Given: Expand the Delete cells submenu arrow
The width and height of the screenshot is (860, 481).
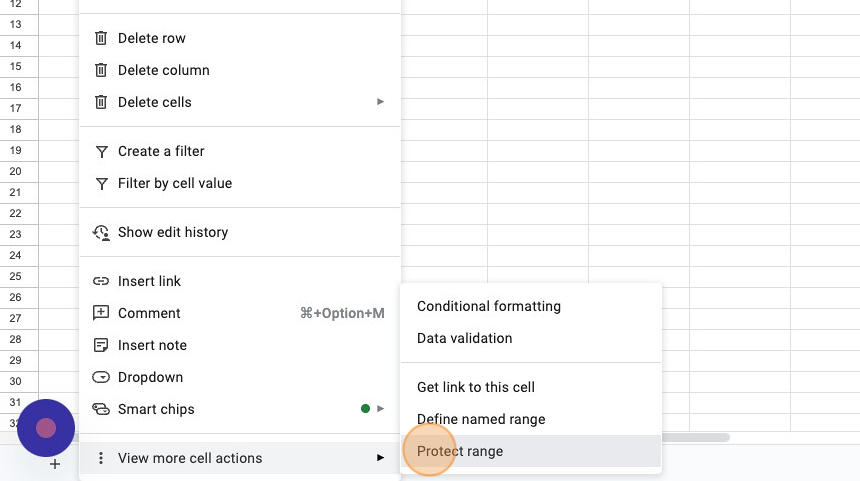Looking at the screenshot, I should point(380,101).
